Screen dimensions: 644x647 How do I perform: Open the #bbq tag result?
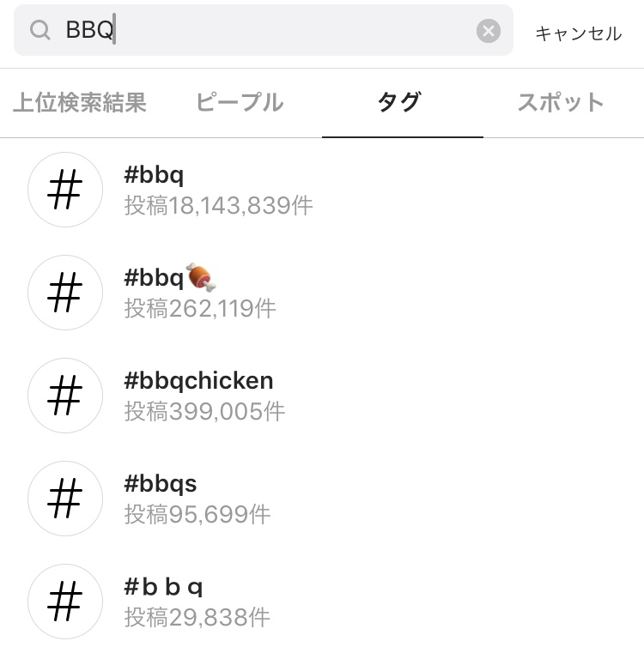(155, 176)
